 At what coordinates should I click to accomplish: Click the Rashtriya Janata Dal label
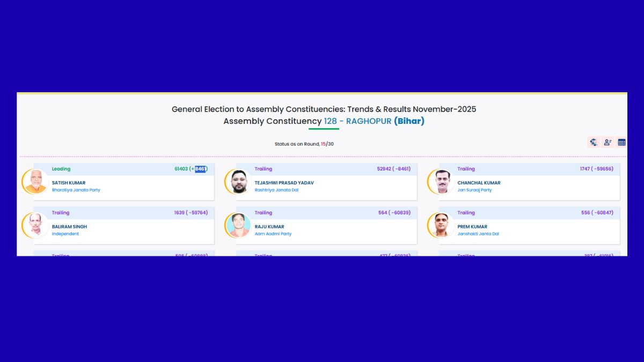[276, 190]
